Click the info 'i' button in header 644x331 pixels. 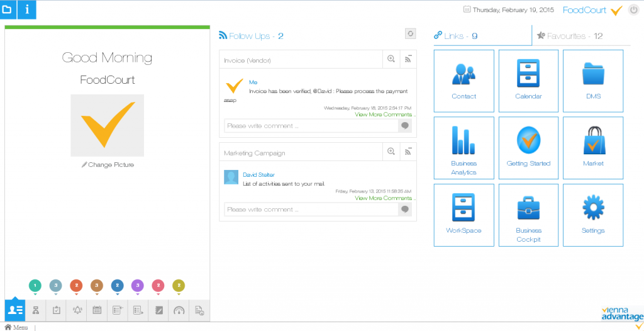coord(26,9)
